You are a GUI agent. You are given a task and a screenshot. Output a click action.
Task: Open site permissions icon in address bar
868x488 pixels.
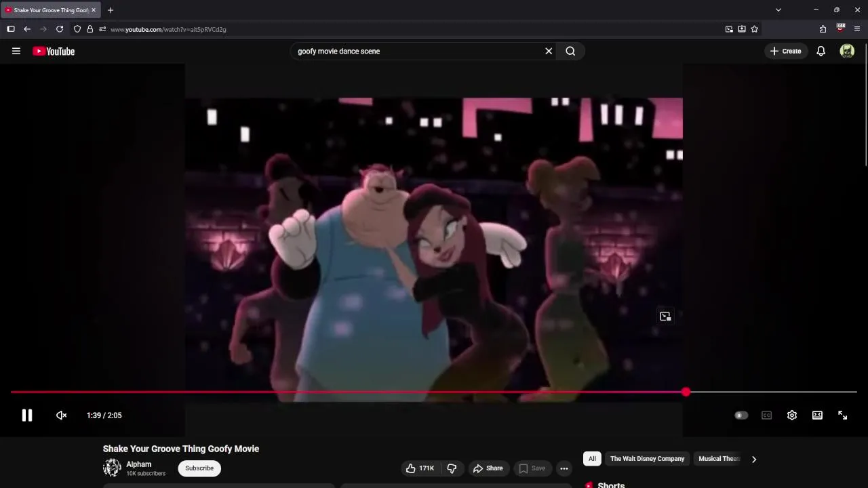[102, 29]
